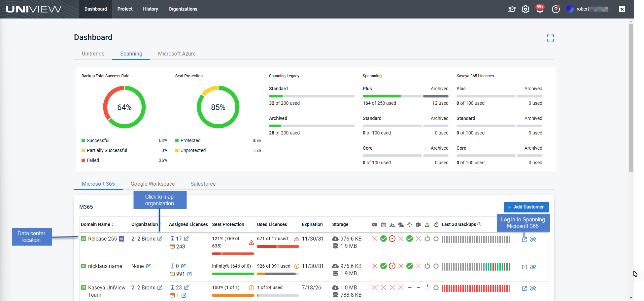Edit archived licenses value 991
The height and width of the screenshot is (301, 644).
(190, 274)
